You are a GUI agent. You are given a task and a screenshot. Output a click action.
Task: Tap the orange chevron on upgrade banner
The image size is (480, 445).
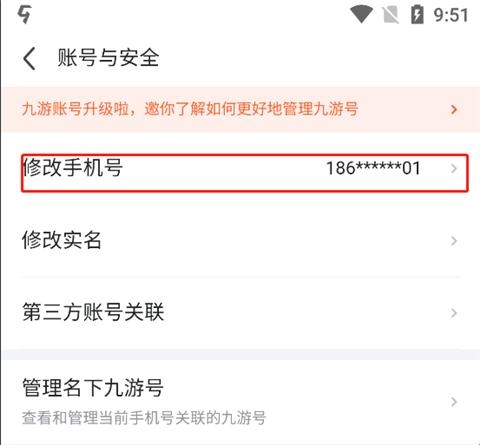[454, 109]
